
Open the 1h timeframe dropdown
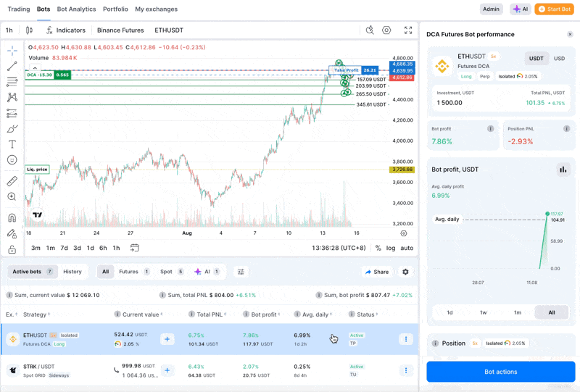coord(9,30)
